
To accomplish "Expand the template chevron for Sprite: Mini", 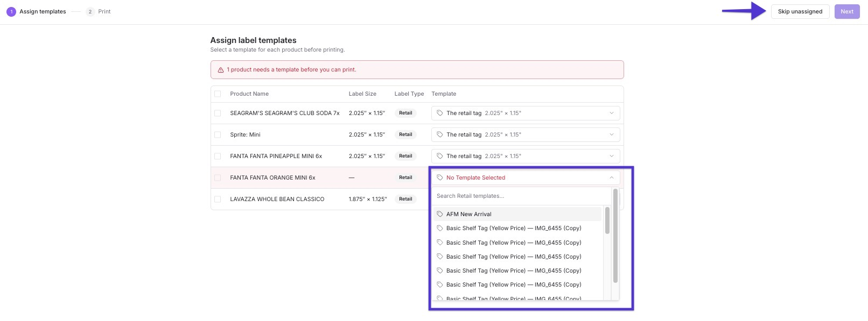I will (612, 134).
